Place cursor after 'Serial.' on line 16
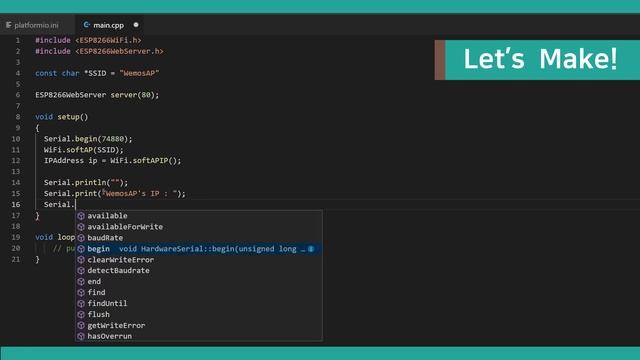This screenshot has height=360, width=640. coord(76,204)
